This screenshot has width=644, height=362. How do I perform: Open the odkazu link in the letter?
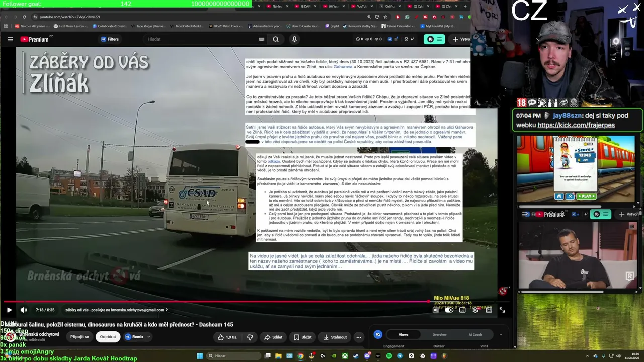[274, 161]
